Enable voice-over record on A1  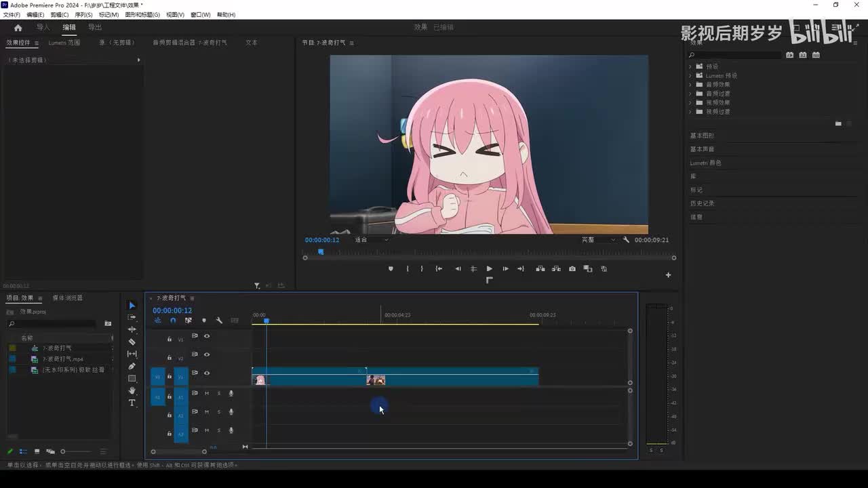coord(231,393)
